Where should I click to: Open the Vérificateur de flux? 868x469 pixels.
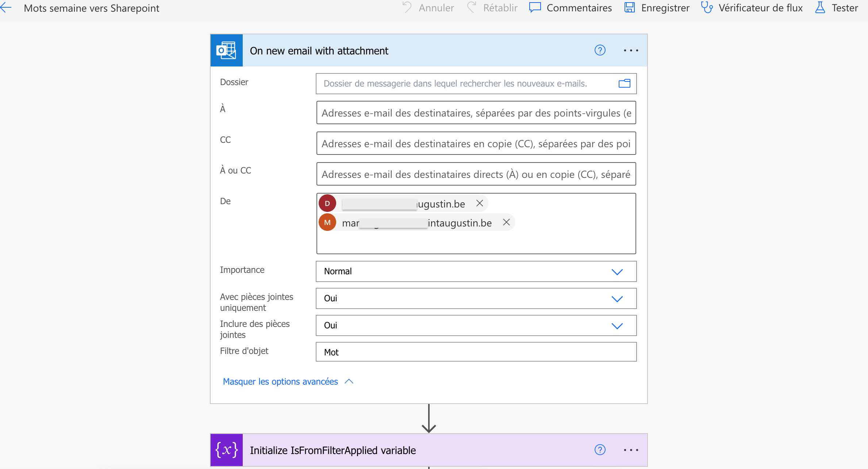coord(752,8)
